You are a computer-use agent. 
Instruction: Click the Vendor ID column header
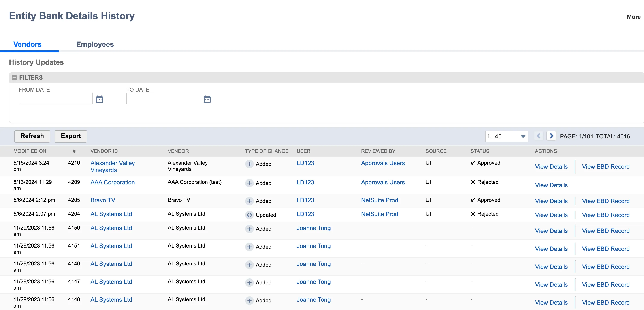coord(104,151)
